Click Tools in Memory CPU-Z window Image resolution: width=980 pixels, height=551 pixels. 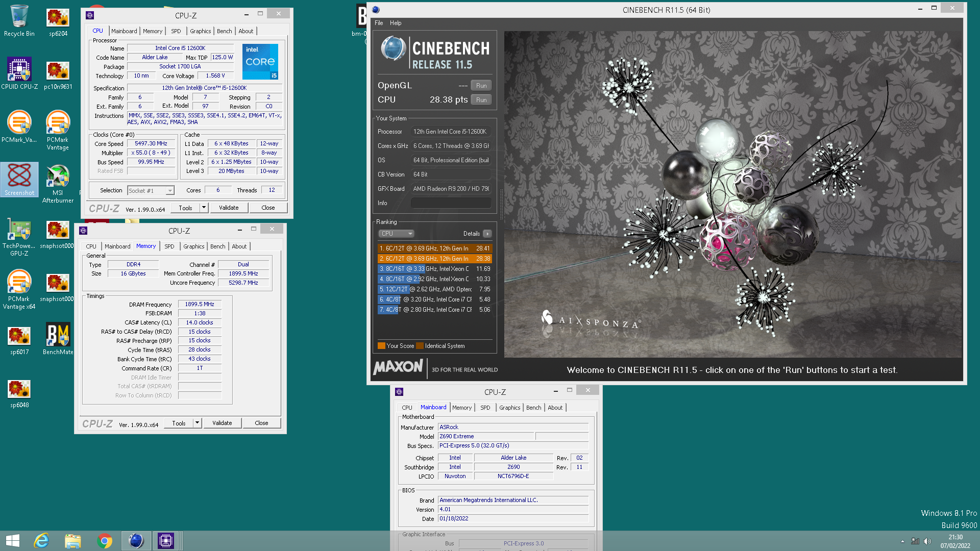coord(179,423)
